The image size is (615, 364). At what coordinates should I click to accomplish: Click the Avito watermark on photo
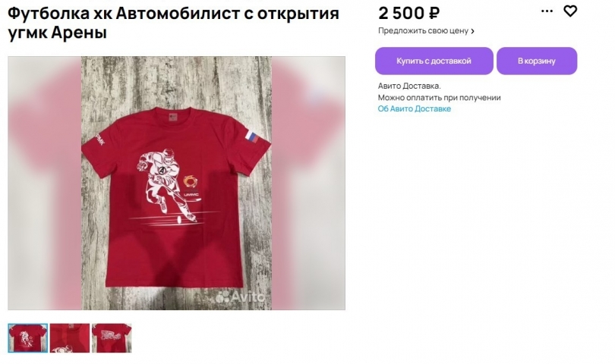tap(240, 297)
